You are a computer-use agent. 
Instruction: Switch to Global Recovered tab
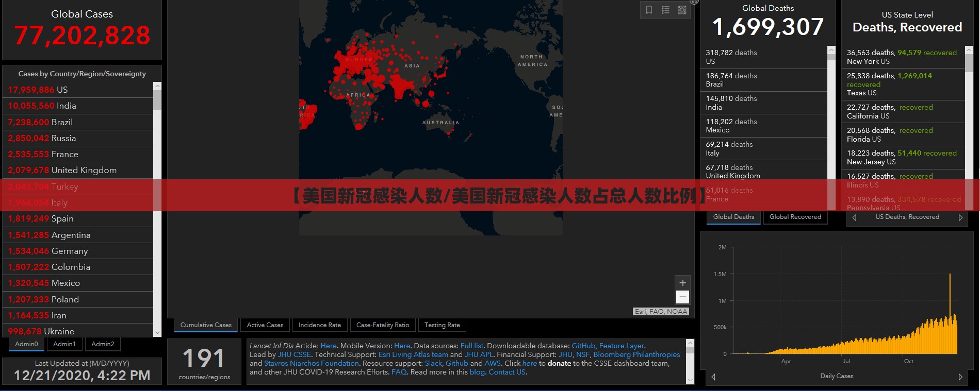[x=795, y=217]
